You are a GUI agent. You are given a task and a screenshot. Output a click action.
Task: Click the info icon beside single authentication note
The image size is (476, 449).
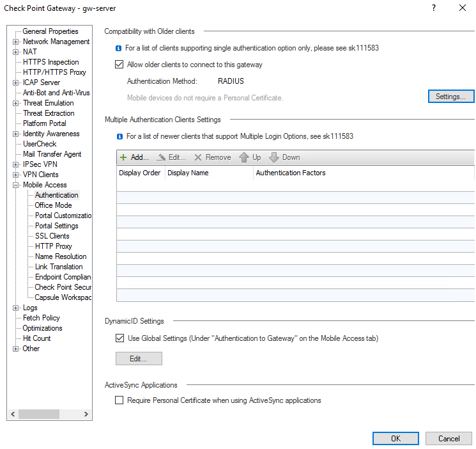pos(119,48)
